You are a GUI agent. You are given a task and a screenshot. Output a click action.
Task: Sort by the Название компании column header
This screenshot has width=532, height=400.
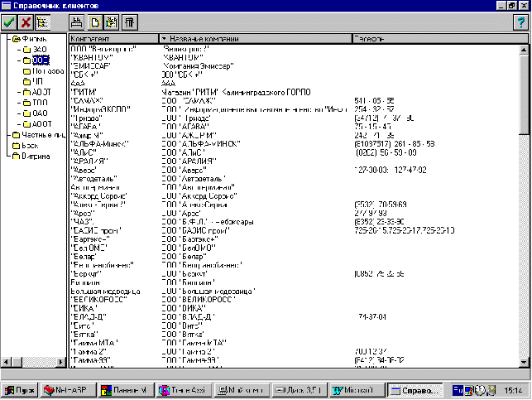pos(255,39)
